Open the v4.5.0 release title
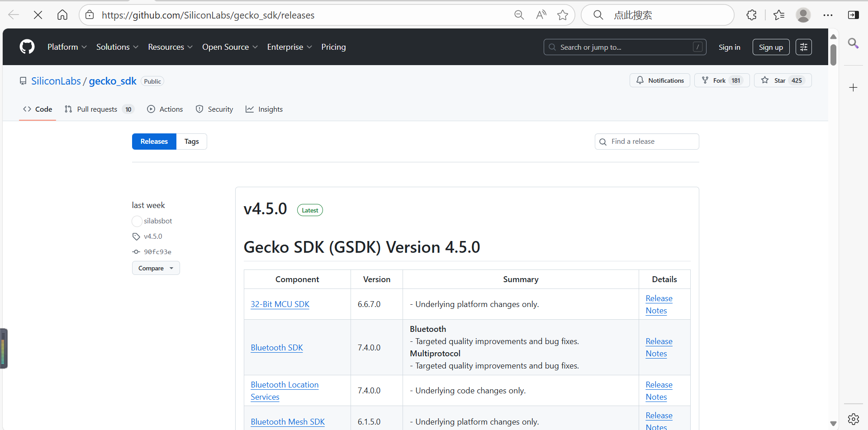Viewport: 868px width, 430px height. (x=266, y=209)
